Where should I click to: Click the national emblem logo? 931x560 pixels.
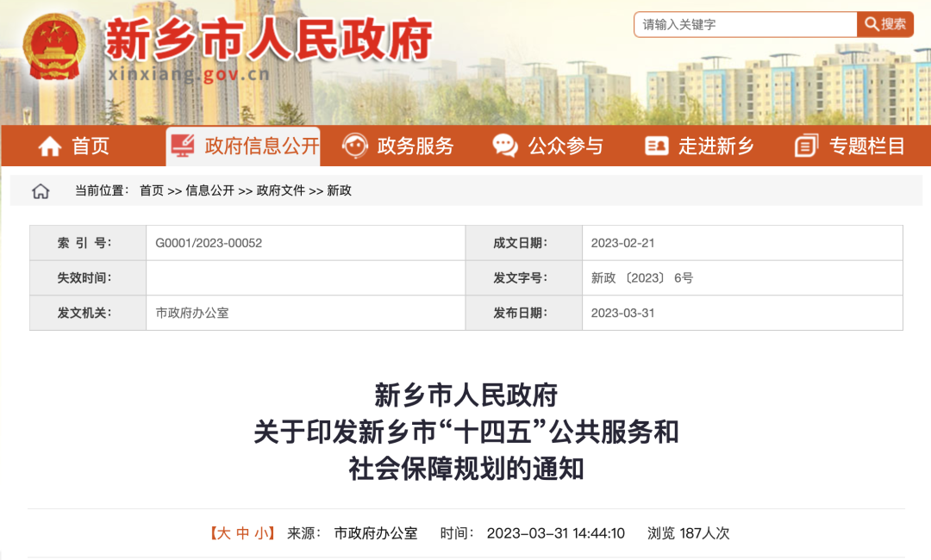tap(54, 47)
